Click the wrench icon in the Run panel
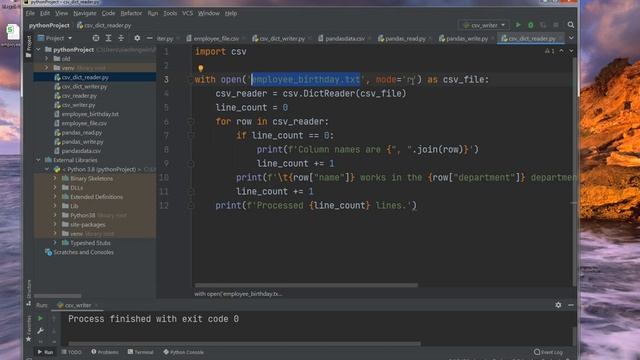The height and width of the screenshot is (360, 640). [x=40, y=331]
